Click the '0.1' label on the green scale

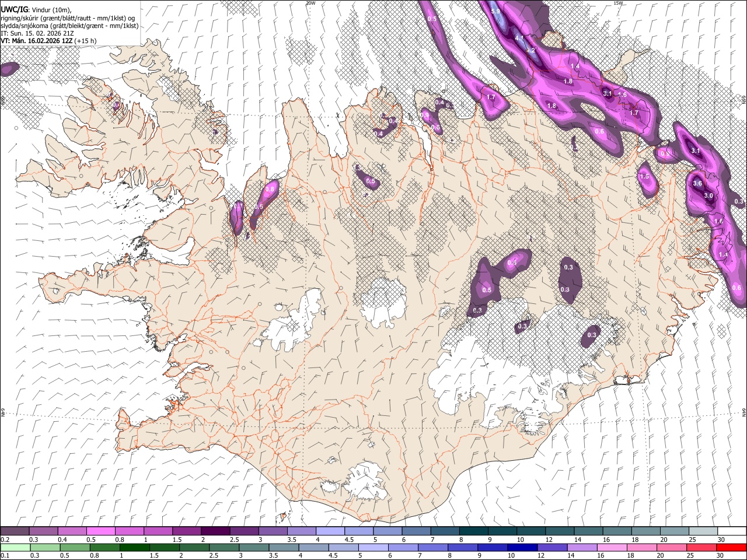[x=5, y=556]
